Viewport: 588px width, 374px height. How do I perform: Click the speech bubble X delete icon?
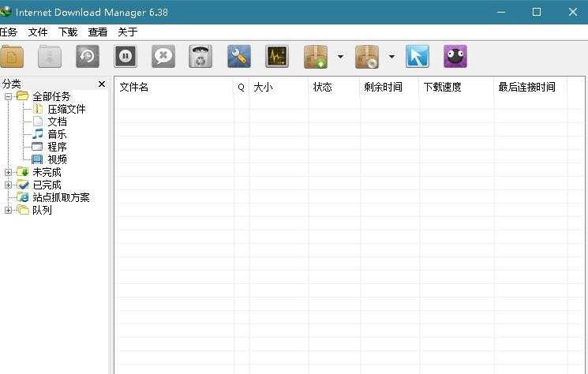click(x=163, y=57)
